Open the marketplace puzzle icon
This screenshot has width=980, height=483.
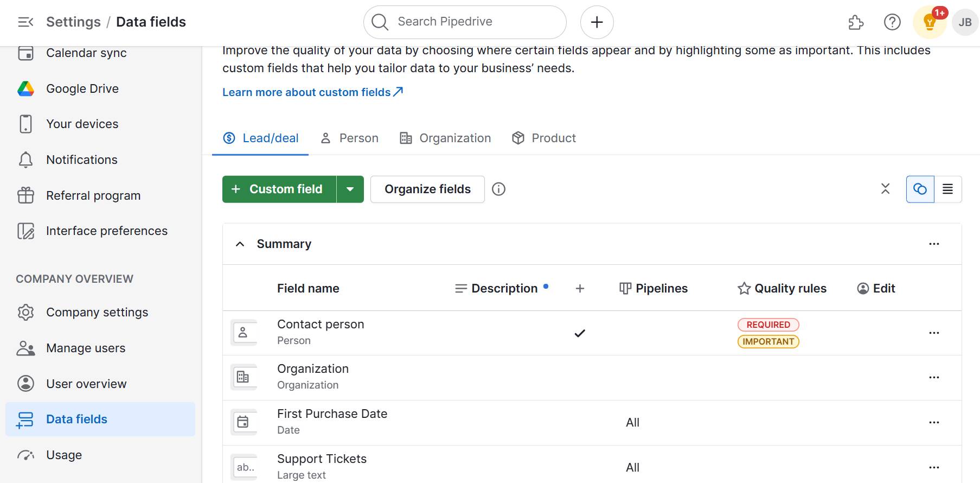tap(856, 22)
